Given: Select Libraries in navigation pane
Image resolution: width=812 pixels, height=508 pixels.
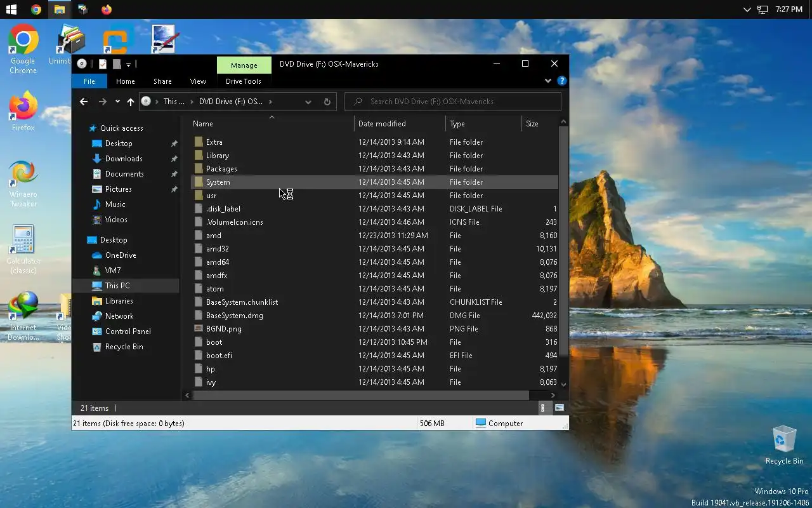Looking at the screenshot, I should [x=119, y=301].
